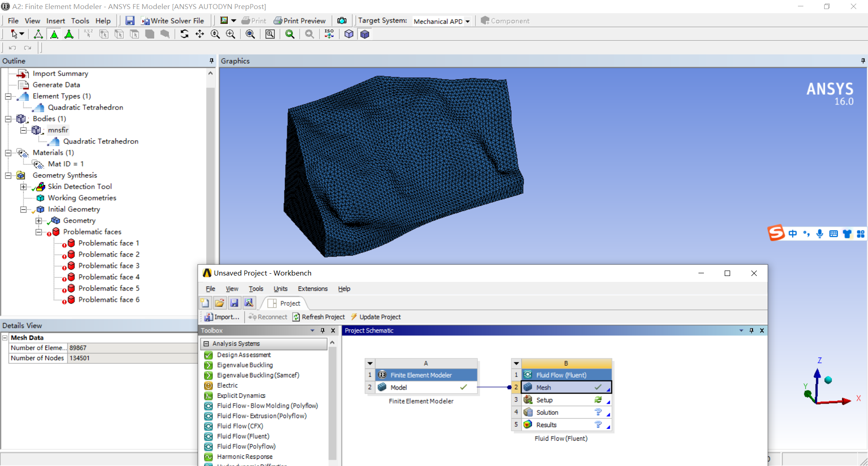Viewport: 868px width, 466px height.
Task: Open system A header dropdown arrow
Action: pyautogui.click(x=370, y=363)
